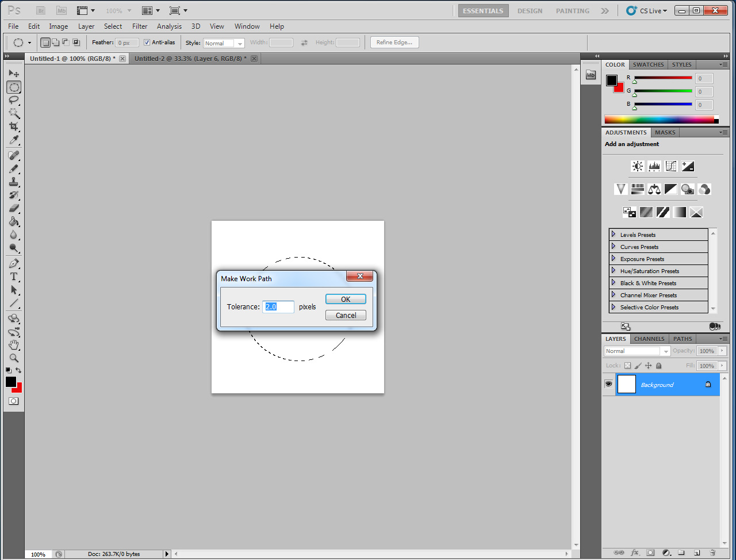
Task: Select the Move tool
Action: tap(14, 74)
